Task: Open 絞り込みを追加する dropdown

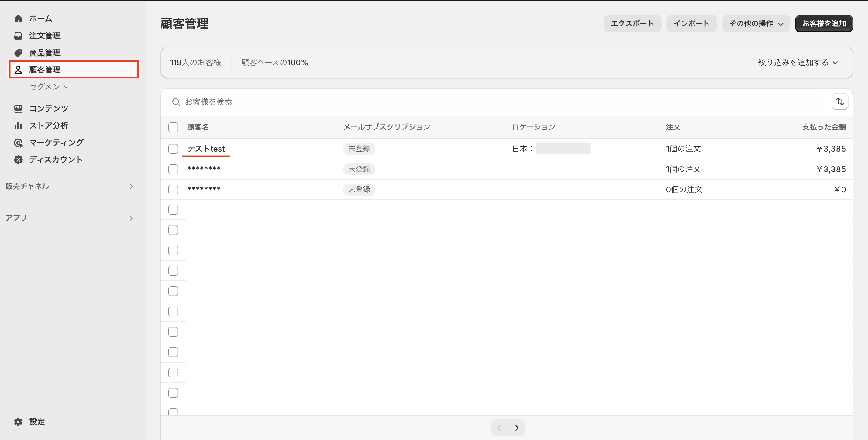Action: click(x=797, y=62)
